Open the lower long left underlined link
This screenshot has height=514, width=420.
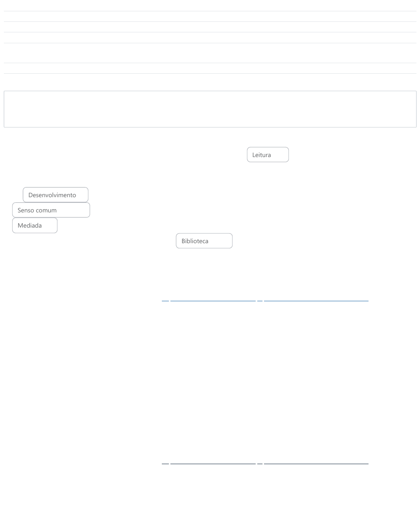click(213, 463)
